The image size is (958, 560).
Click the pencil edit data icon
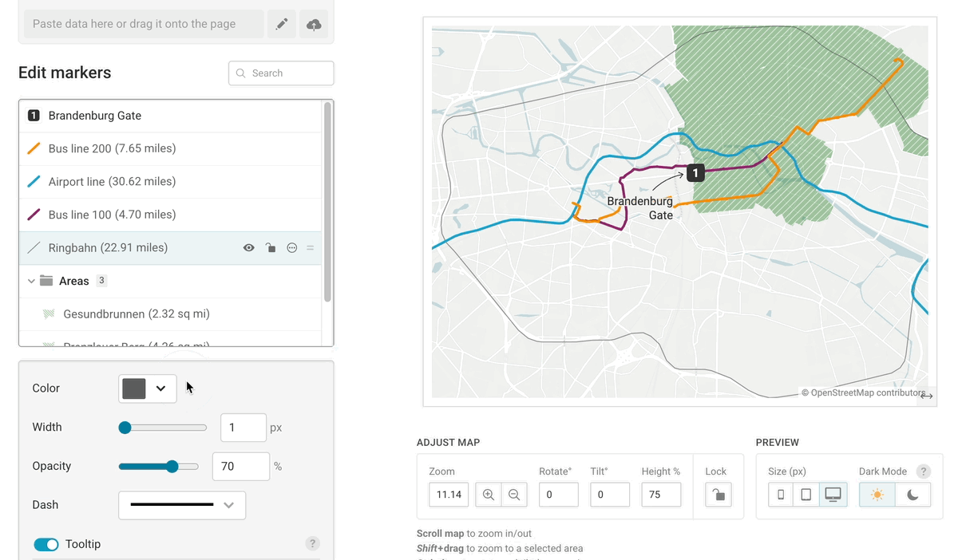pos(281,24)
